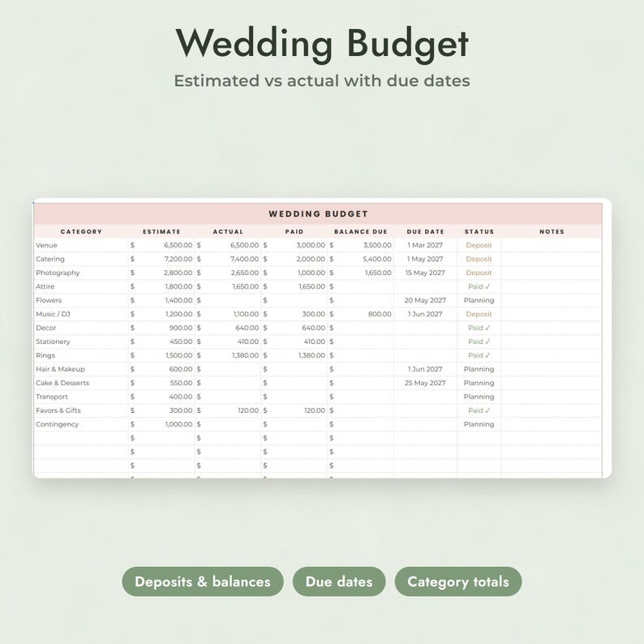Select the CATEGORY column header
Image resolution: width=644 pixels, height=644 pixels.
[x=81, y=232]
